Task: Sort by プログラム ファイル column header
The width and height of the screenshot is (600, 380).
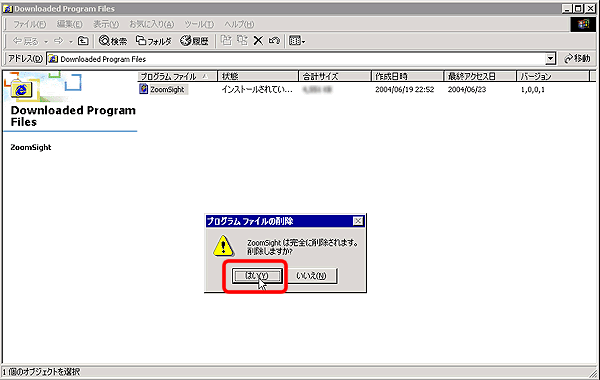Action: pos(177,76)
